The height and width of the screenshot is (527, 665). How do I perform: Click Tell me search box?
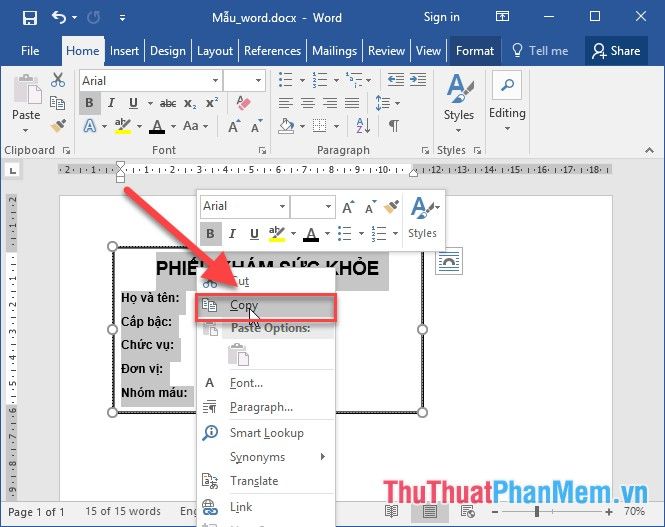pyautogui.click(x=540, y=51)
